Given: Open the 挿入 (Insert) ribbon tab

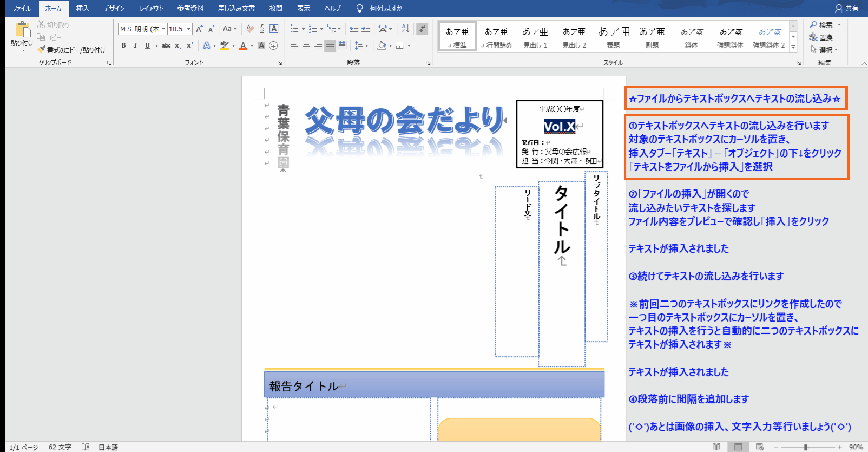Looking at the screenshot, I should [x=82, y=9].
